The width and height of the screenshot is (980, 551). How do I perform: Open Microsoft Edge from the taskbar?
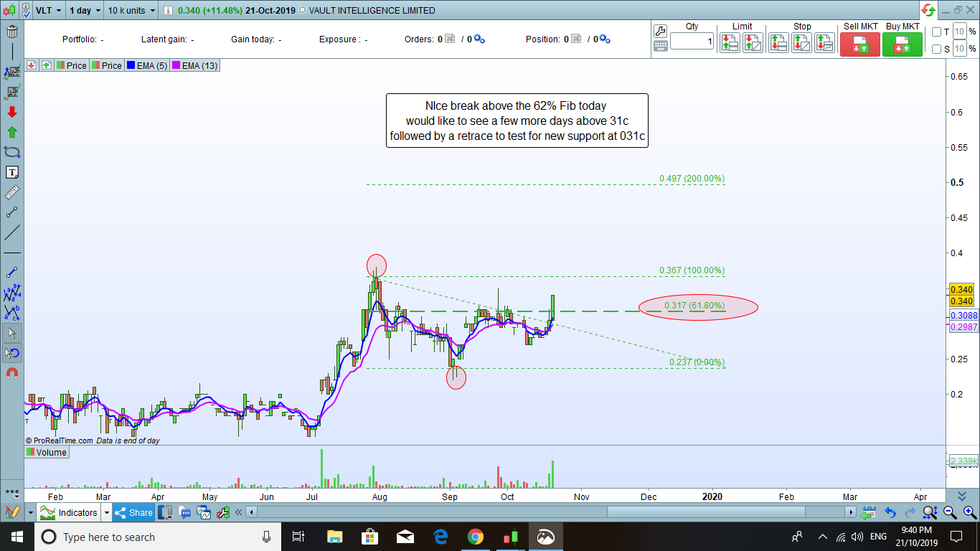click(440, 537)
